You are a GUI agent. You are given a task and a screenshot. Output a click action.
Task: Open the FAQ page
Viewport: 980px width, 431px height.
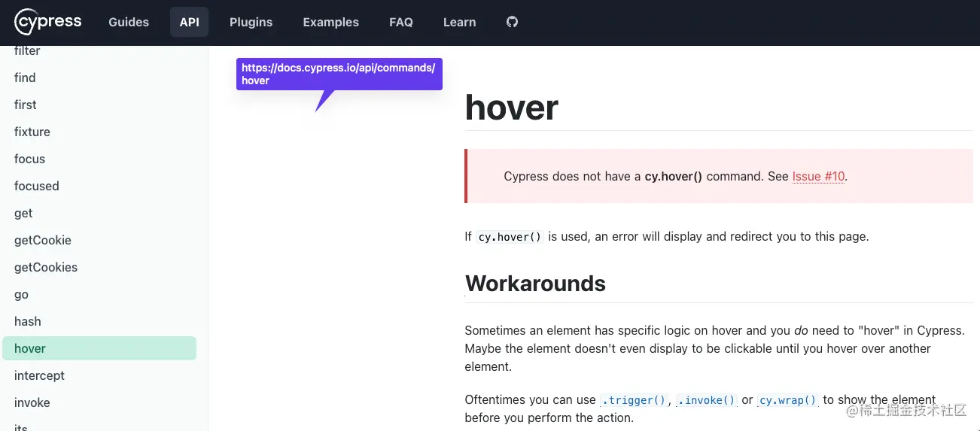point(401,22)
